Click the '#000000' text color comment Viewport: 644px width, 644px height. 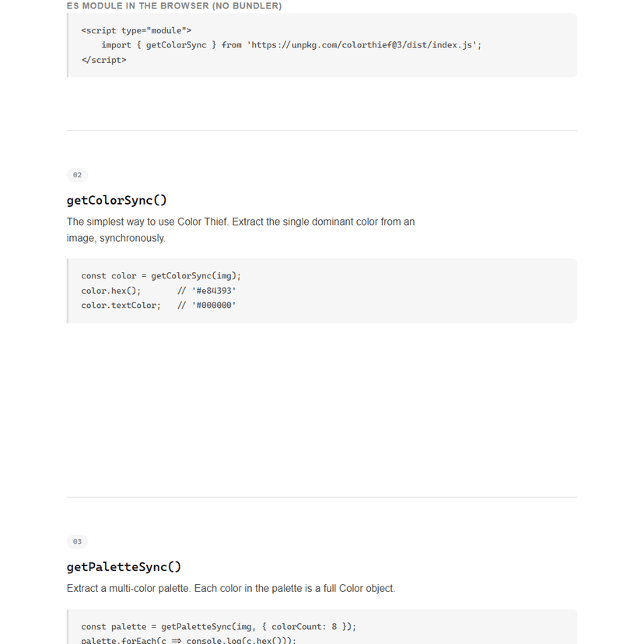(x=214, y=305)
